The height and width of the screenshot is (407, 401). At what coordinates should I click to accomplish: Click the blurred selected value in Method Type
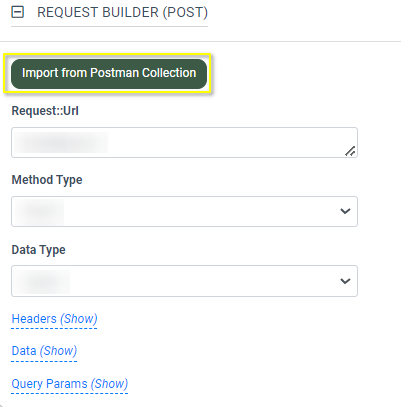[39, 212]
